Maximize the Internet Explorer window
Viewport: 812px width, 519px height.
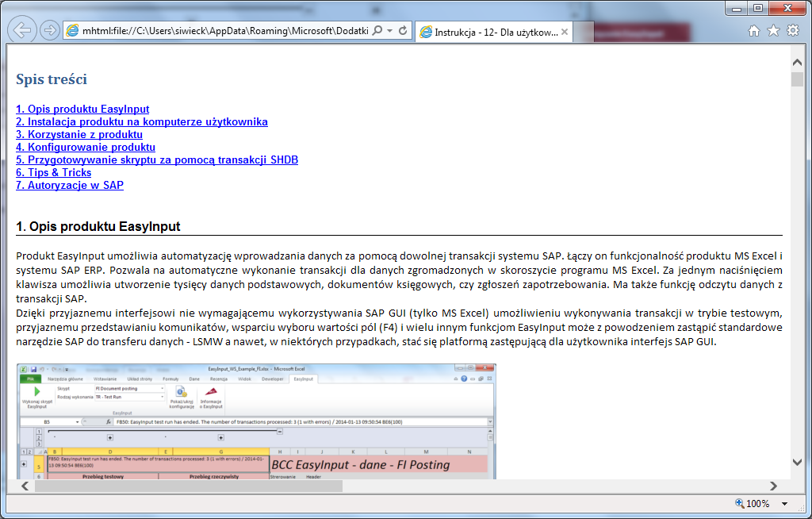[x=758, y=8]
